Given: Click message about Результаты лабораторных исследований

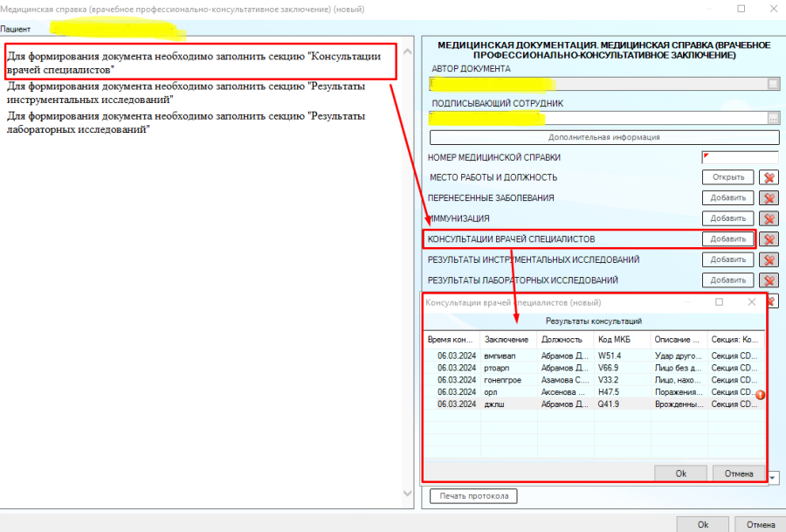Looking at the screenshot, I should pyautogui.click(x=186, y=122).
